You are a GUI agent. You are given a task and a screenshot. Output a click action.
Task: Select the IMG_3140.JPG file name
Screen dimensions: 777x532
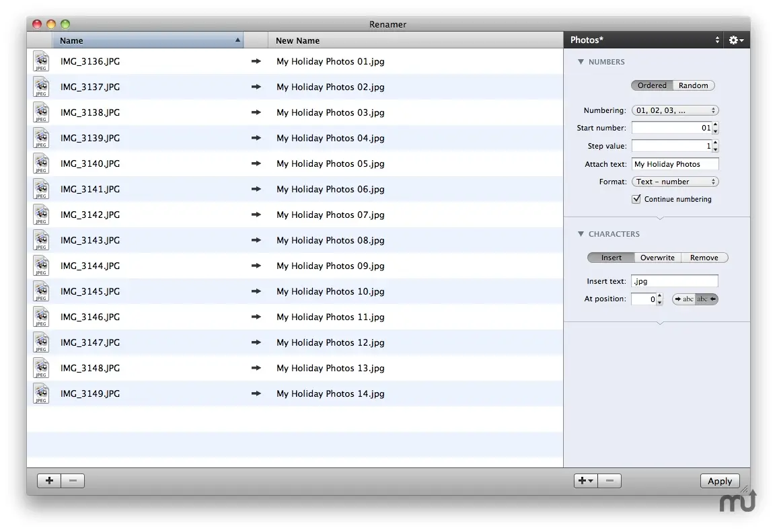[90, 163]
